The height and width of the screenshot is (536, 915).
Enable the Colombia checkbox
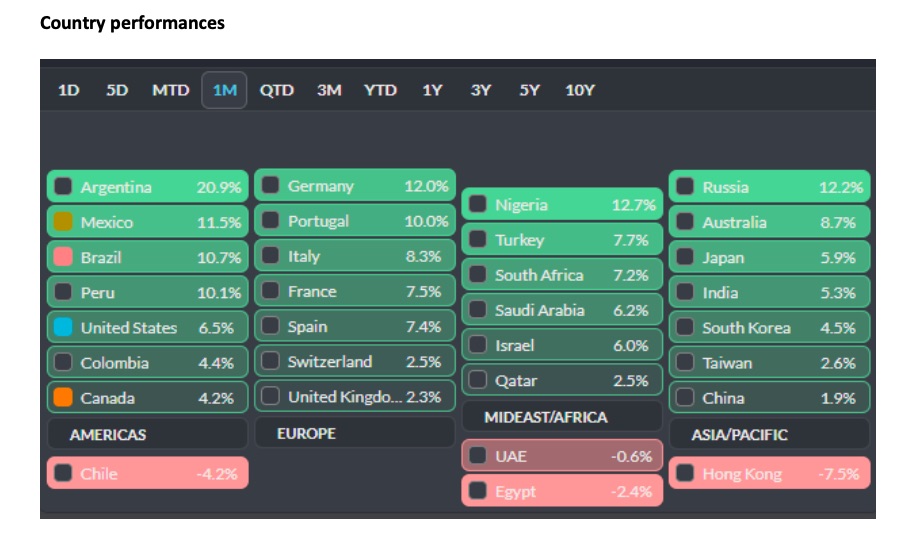click(63, 362)
